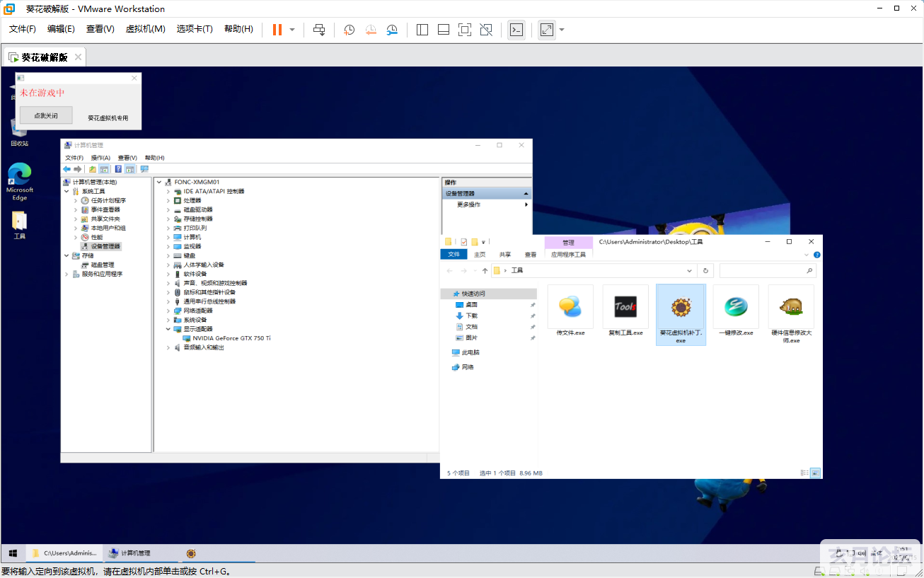The height and width of the screenshot is (578, 924).
Task: Select 设备管理器 in the left tree
Action: click(x=105, y=246)
